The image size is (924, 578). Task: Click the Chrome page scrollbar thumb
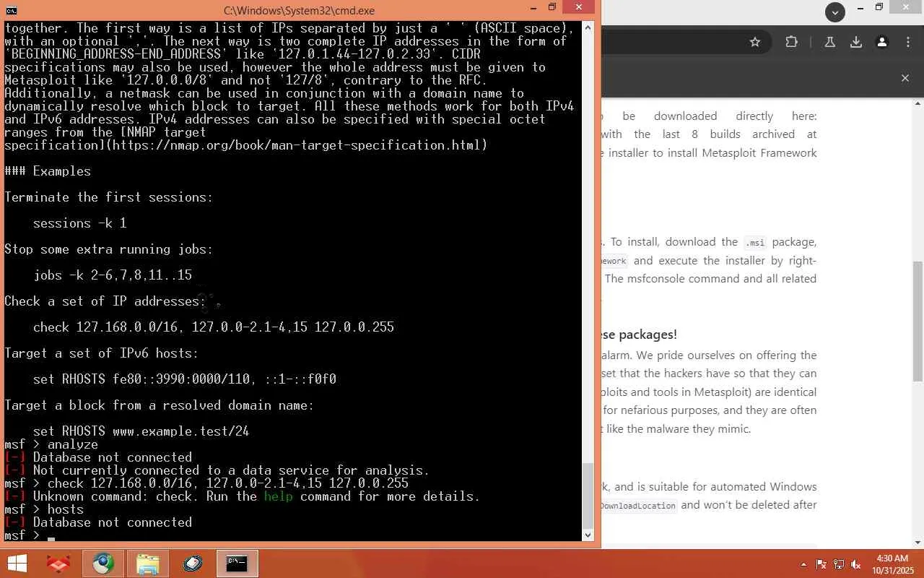918,321
